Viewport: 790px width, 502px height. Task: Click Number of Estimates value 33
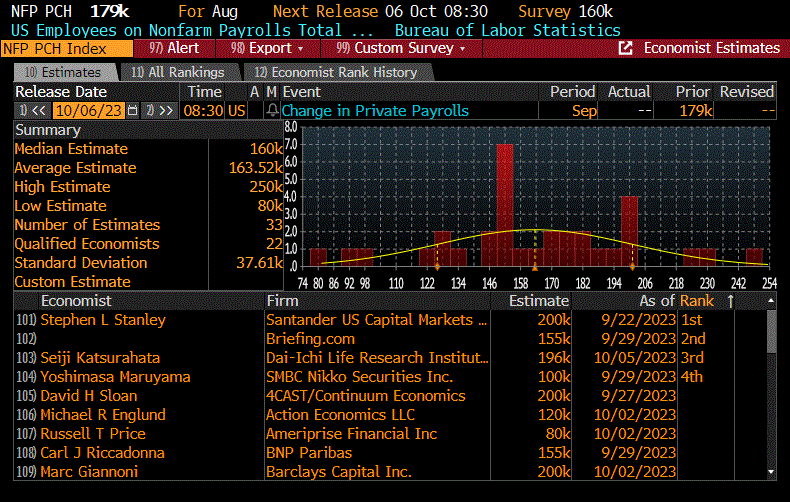point(274,225)
